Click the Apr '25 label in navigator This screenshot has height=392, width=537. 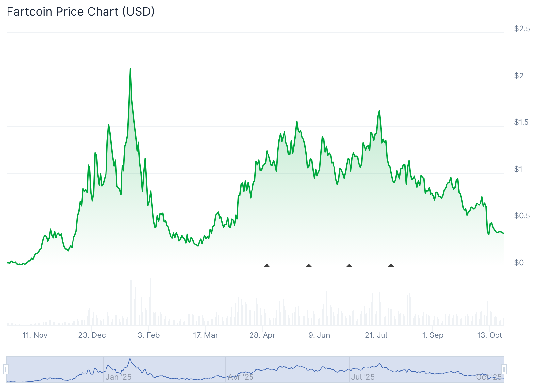[240, 377]
